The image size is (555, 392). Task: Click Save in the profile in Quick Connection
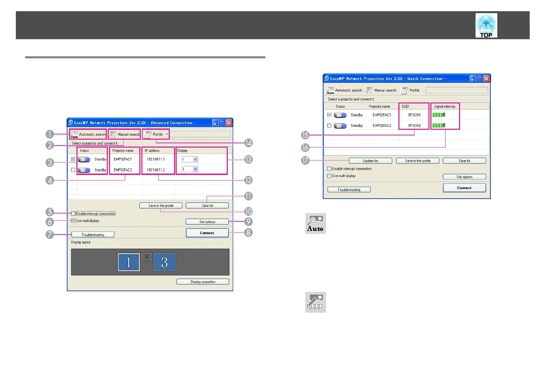point(418,161)
